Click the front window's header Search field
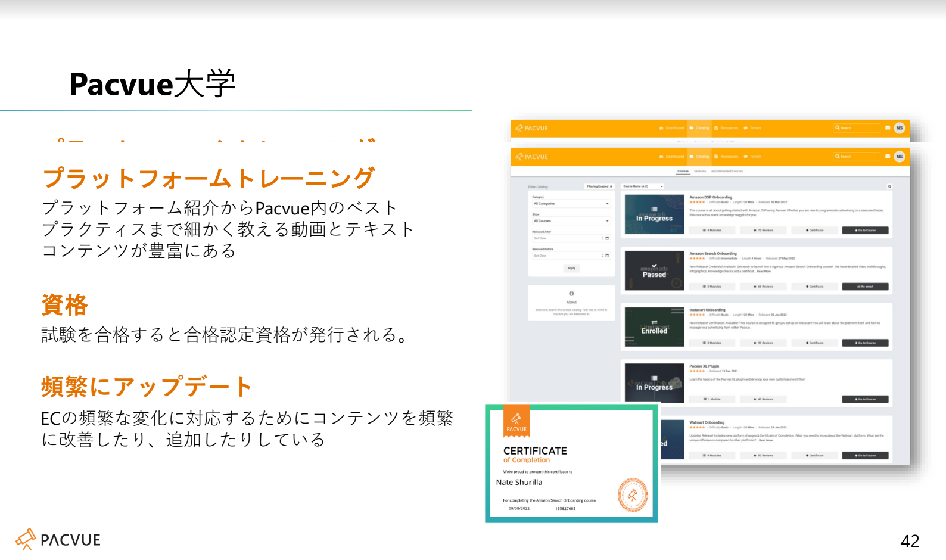This screenshot has height=560, width=946. tap(857, 157)
